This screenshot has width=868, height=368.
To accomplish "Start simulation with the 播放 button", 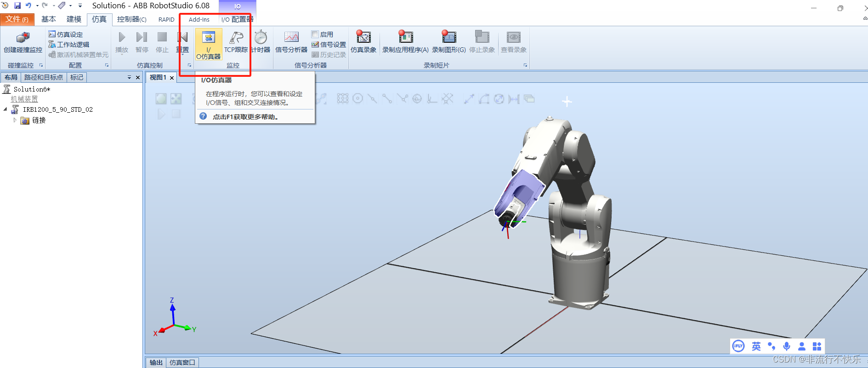I will click(122, 42).
